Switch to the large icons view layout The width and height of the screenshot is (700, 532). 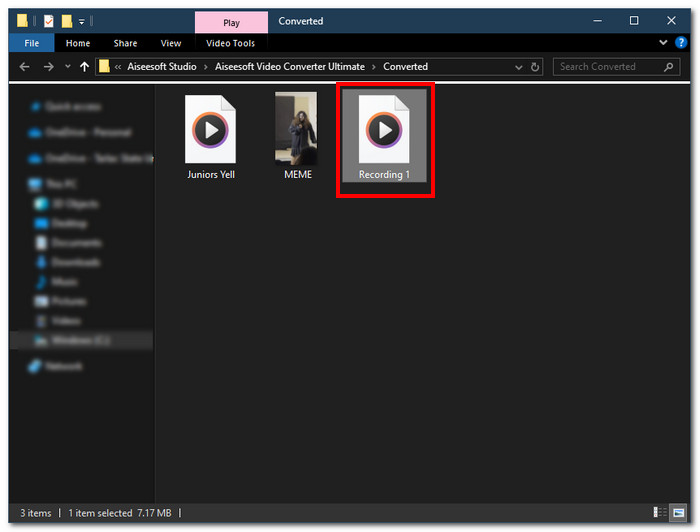point(679,512)
